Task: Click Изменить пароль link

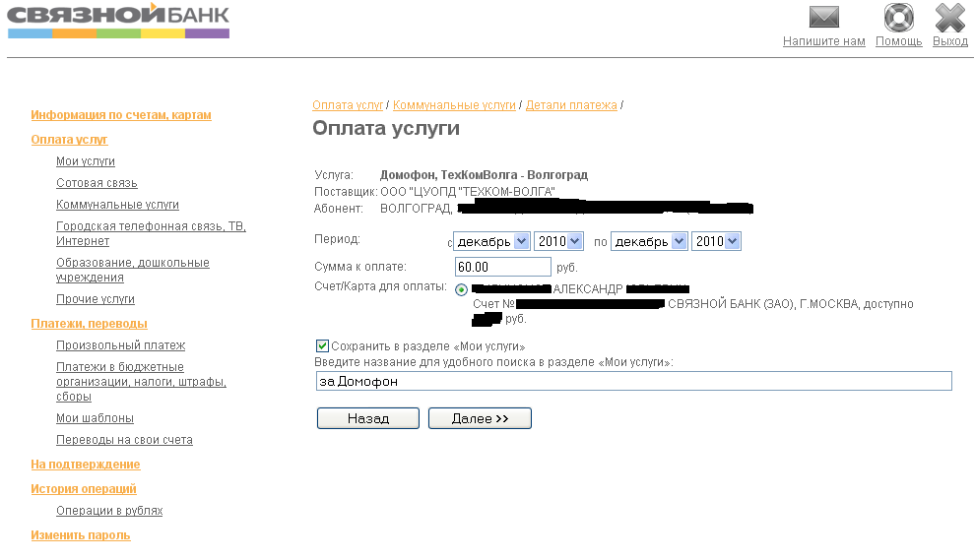Action: tap(81, 535)
